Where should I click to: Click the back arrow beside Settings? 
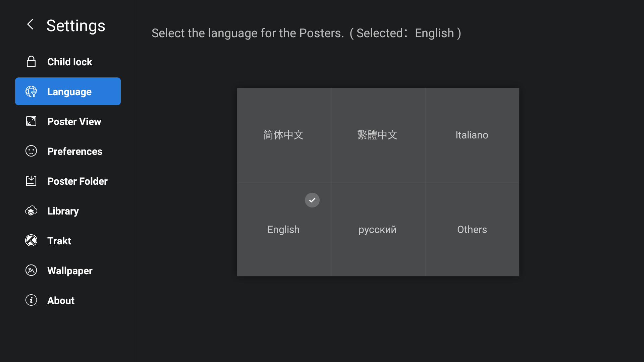(30, 24)
